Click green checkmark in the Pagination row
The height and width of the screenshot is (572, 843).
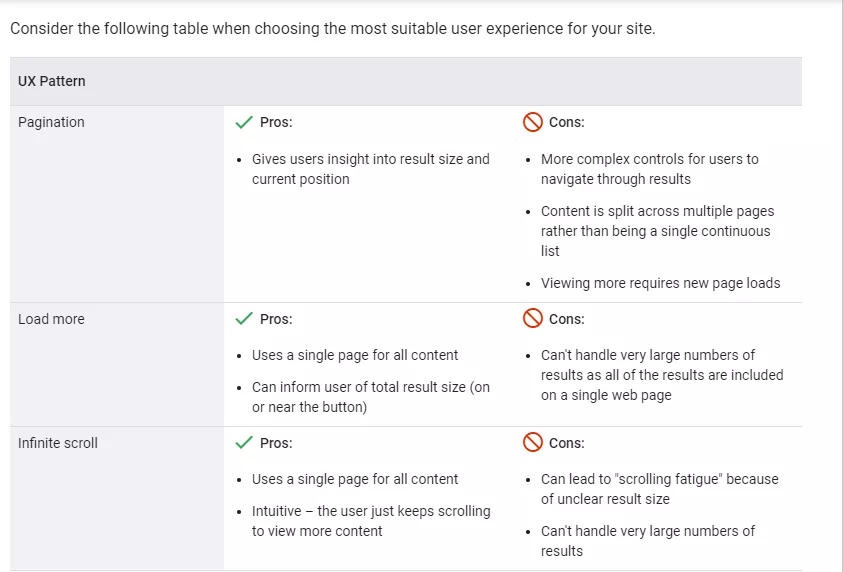(244, 122)
